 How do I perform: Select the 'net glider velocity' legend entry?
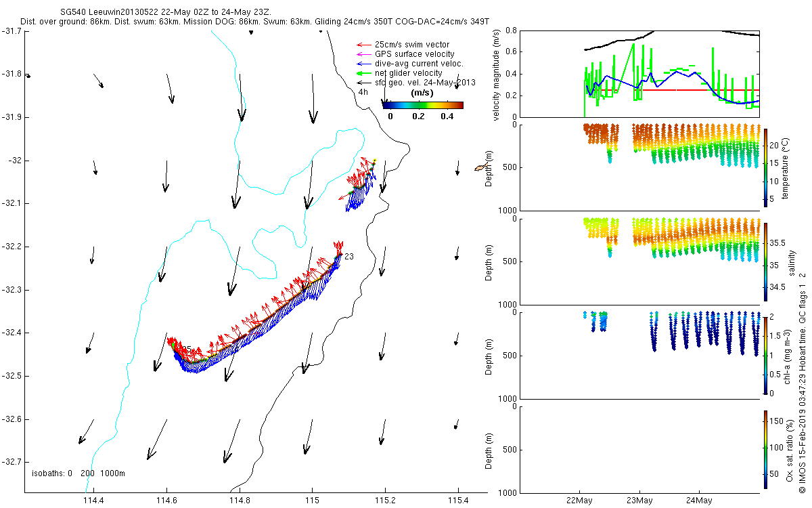click(408, 73)
